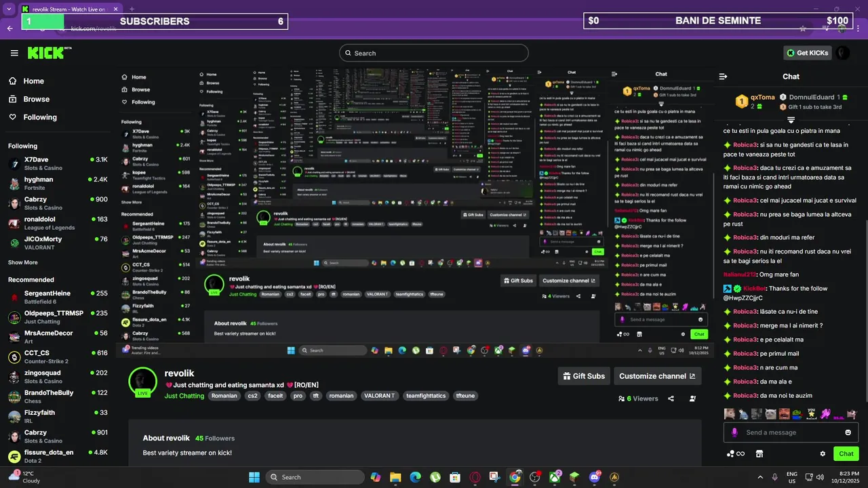The height and width of the screenshot is (488, 868).
Task: Open OBS Studio from taskbar
Action: pos(534,477)
